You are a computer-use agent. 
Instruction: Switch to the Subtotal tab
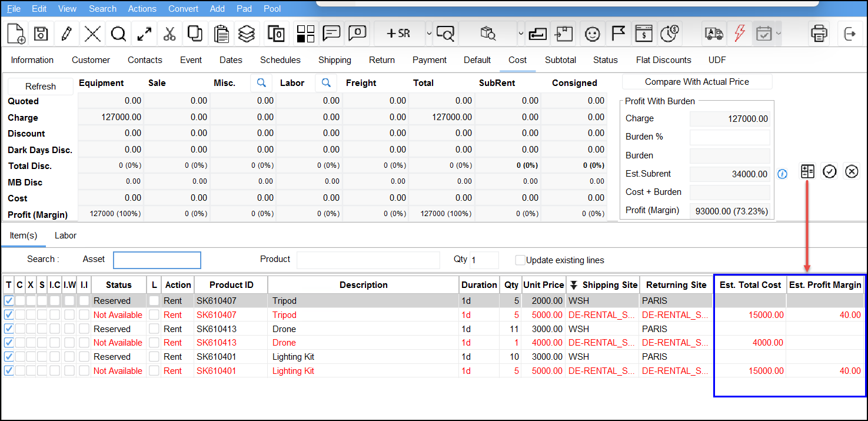tap(560, 60)
